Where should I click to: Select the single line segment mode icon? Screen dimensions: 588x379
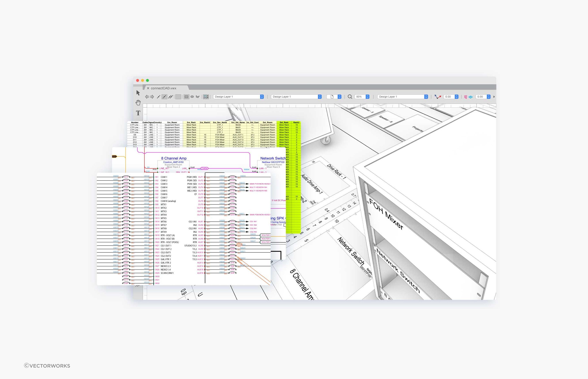158,97
